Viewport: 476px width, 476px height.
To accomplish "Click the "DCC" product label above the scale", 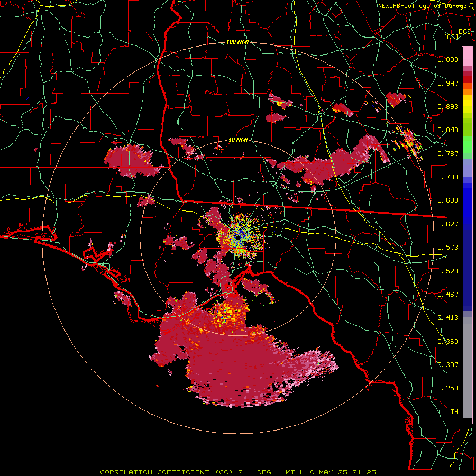I will tap(465, 32).
